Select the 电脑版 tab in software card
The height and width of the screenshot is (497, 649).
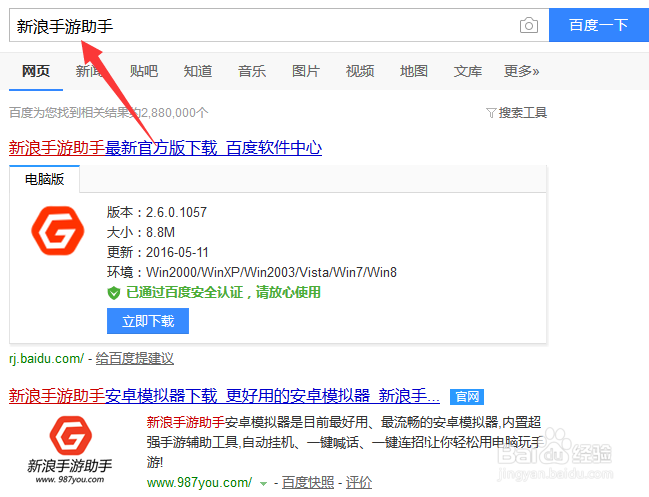[44, 179]
